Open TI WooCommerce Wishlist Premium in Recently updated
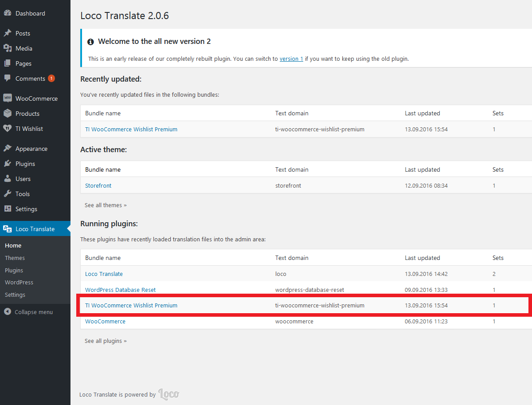The height and width of the screenshot is (405, 532). coord(131,129)
